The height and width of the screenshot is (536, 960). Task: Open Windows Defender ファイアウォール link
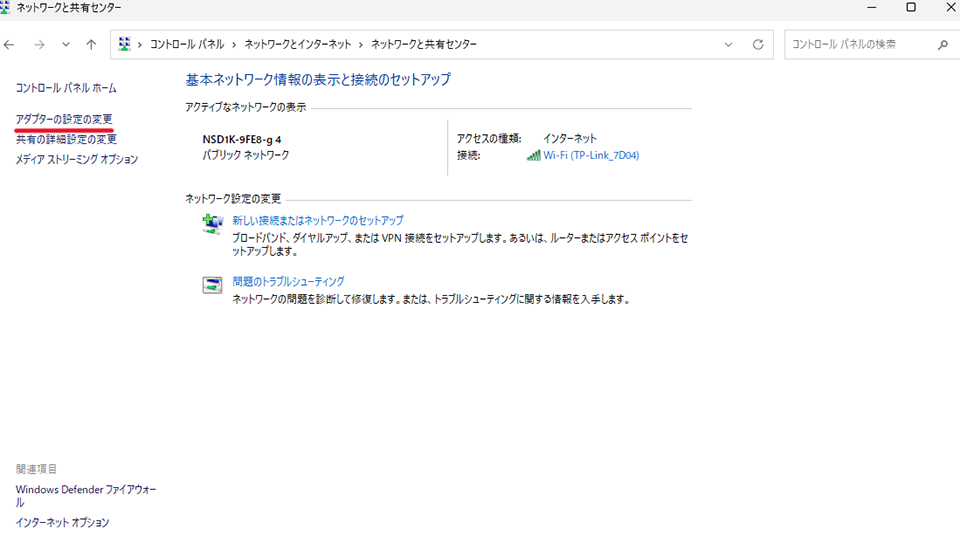86,496
